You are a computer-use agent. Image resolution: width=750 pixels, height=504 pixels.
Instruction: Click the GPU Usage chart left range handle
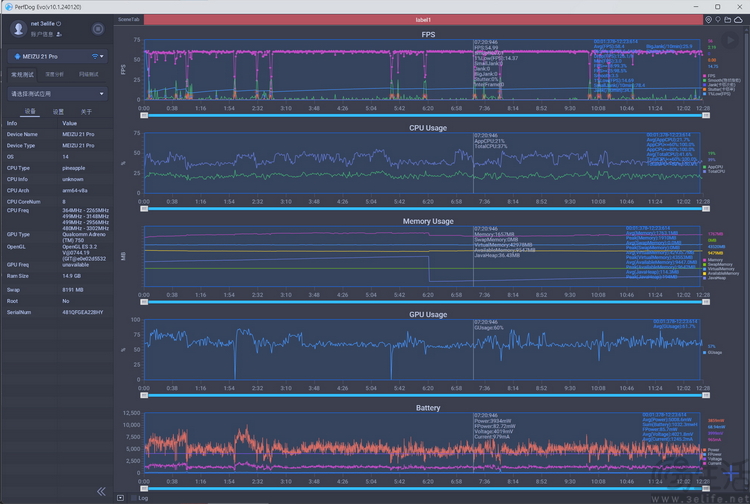pyautogui.click(x=144, y=395)
